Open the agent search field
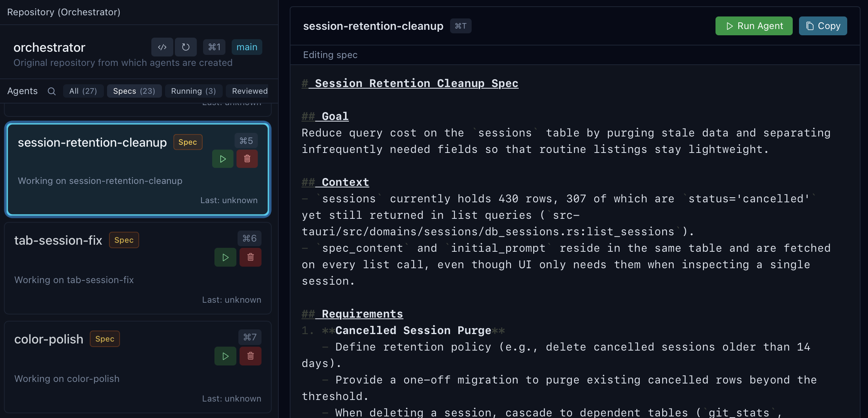Screen dimensions: 868x418 pos(51,91)
